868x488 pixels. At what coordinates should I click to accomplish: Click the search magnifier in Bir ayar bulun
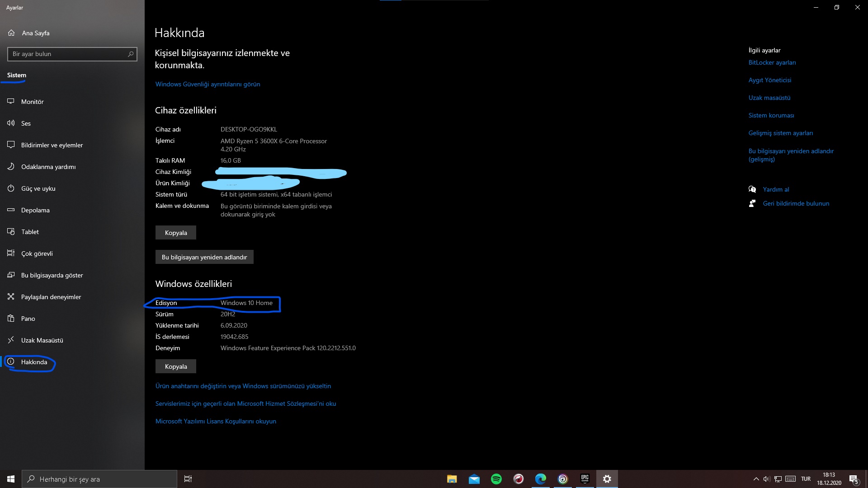(131, 54)
